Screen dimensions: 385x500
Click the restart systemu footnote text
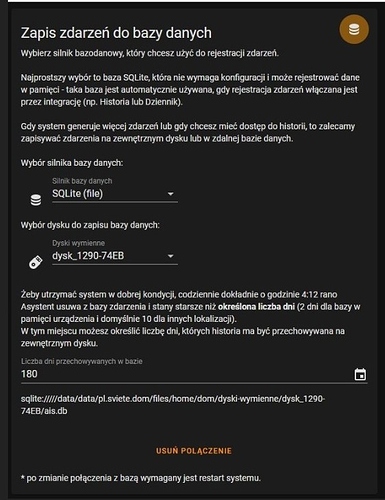(141, 478)
